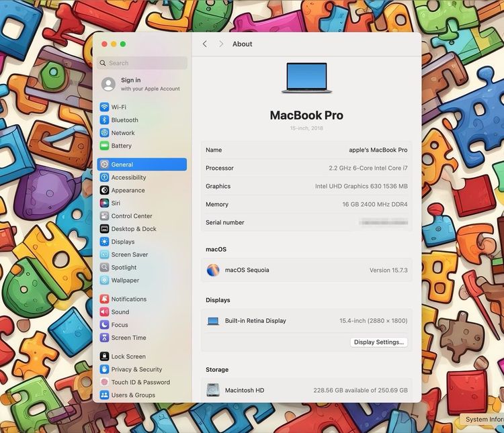Click the Accessibility icon
Viewport: 504px width, 433px height.
[x=104, y=177]
